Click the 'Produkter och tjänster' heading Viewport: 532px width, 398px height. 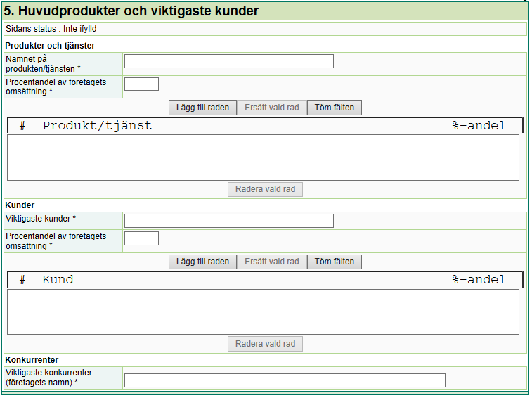(50, 46)
